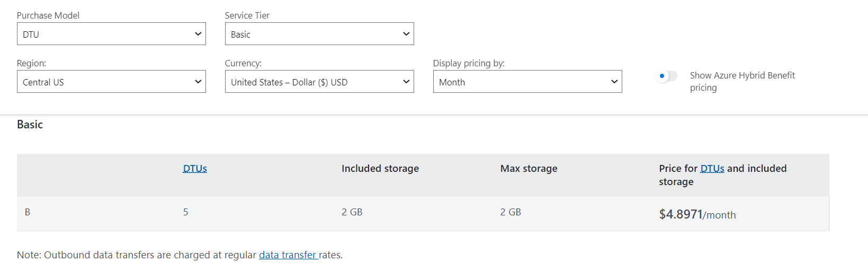Open the Currency dropdown showing USD
The image size is (868, 279).
tap(319, 82)
